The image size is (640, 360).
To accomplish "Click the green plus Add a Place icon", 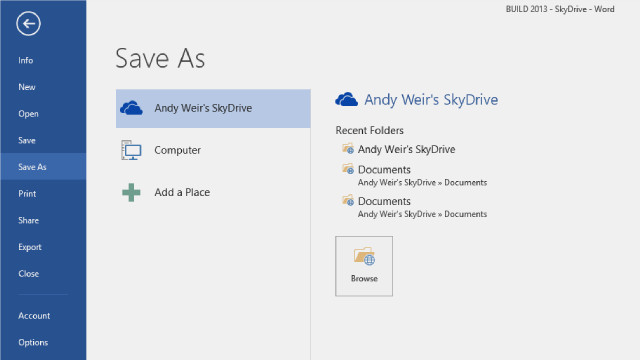I will point(131,192).
